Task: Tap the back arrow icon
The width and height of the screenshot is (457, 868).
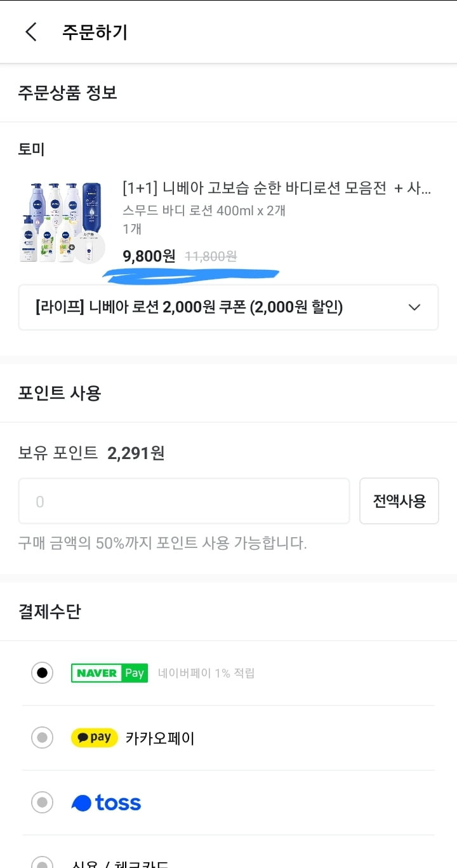Action: tap(31, 32)
